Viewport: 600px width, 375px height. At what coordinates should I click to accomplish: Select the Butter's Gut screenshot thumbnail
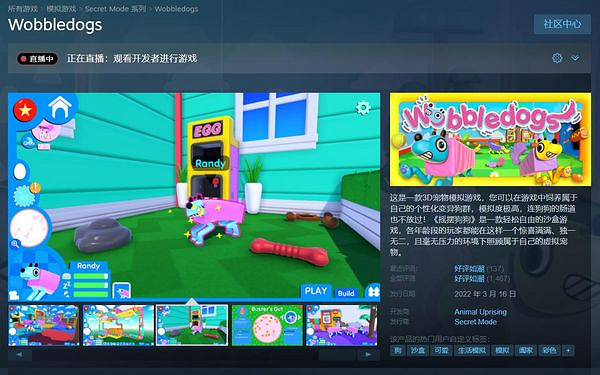pos(267,325)
